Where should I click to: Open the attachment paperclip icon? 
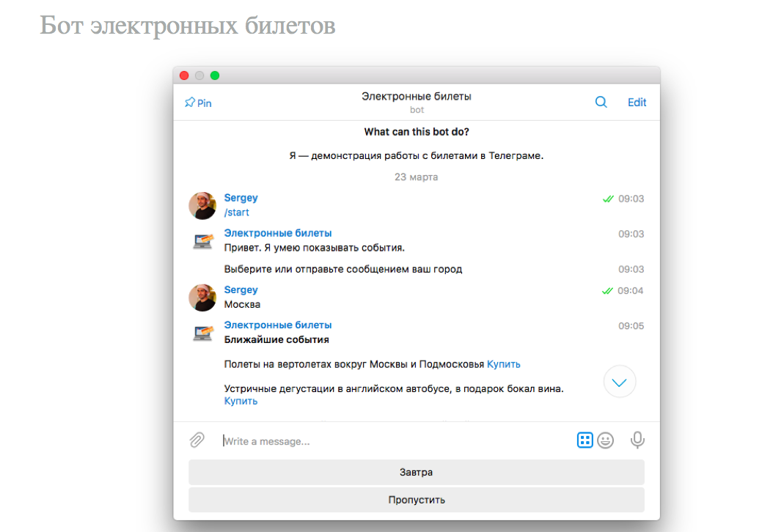(197, 440)
